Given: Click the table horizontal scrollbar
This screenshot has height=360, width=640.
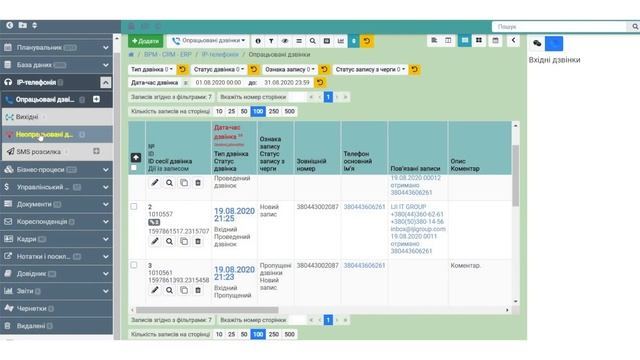Looking at the screenshot, I should (x=207, y=310).
